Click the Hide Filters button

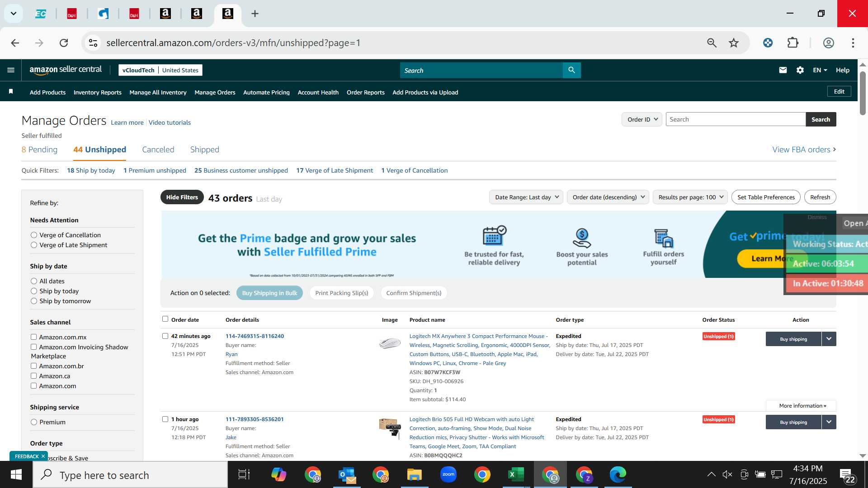182,197
